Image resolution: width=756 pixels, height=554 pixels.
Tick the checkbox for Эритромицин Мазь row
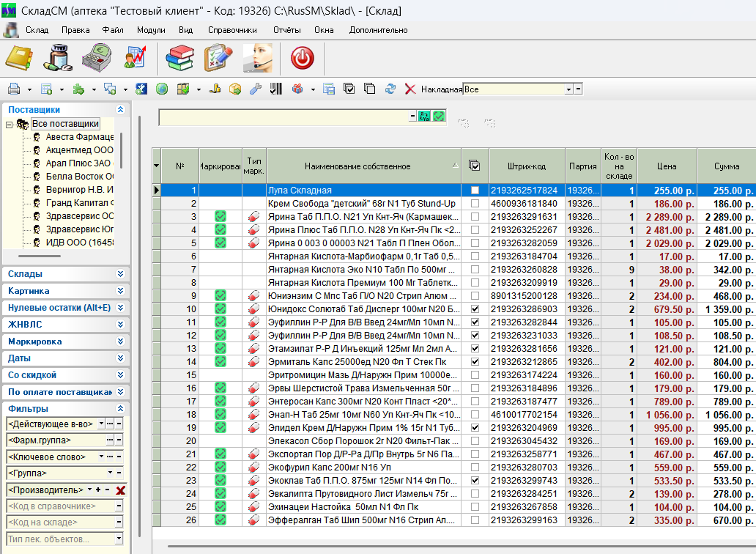(475, 375)
